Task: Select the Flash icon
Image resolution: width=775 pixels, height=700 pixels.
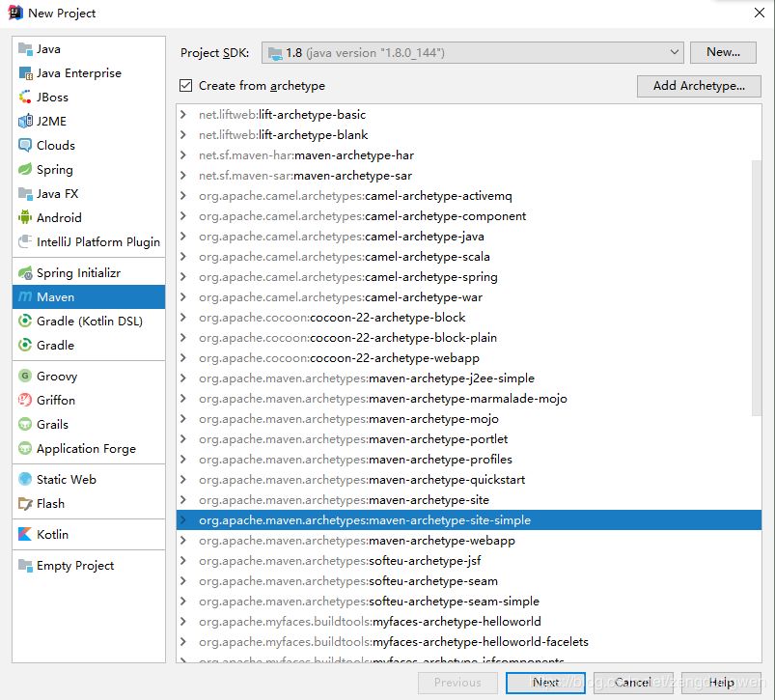Action: coord(25,503)
